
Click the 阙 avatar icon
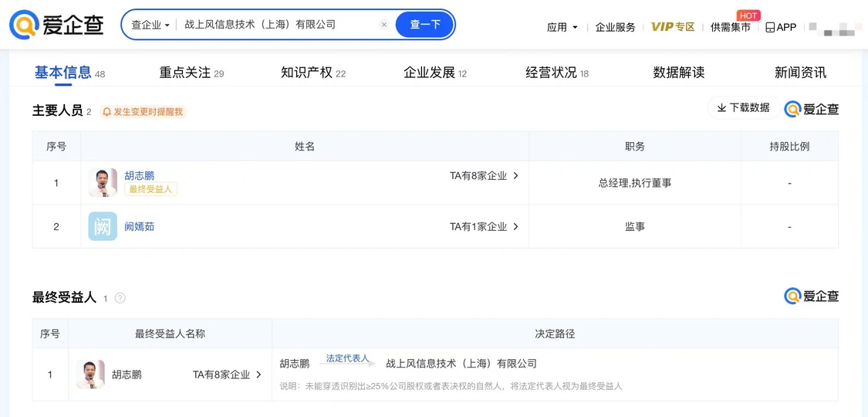click(x=103, y=226)
